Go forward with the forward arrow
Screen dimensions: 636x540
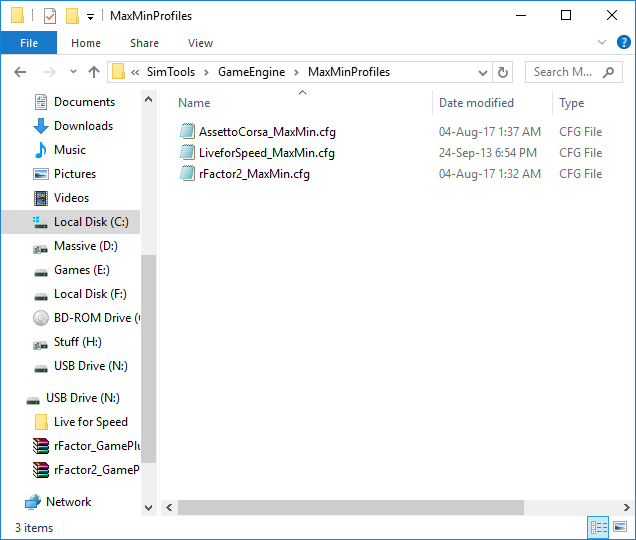(x=49, y=72)
